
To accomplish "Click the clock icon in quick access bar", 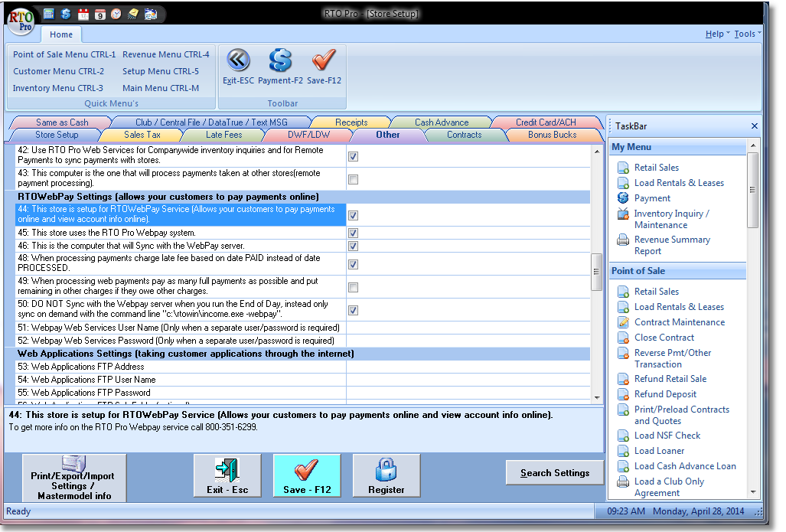I will [x=116, y=14].
